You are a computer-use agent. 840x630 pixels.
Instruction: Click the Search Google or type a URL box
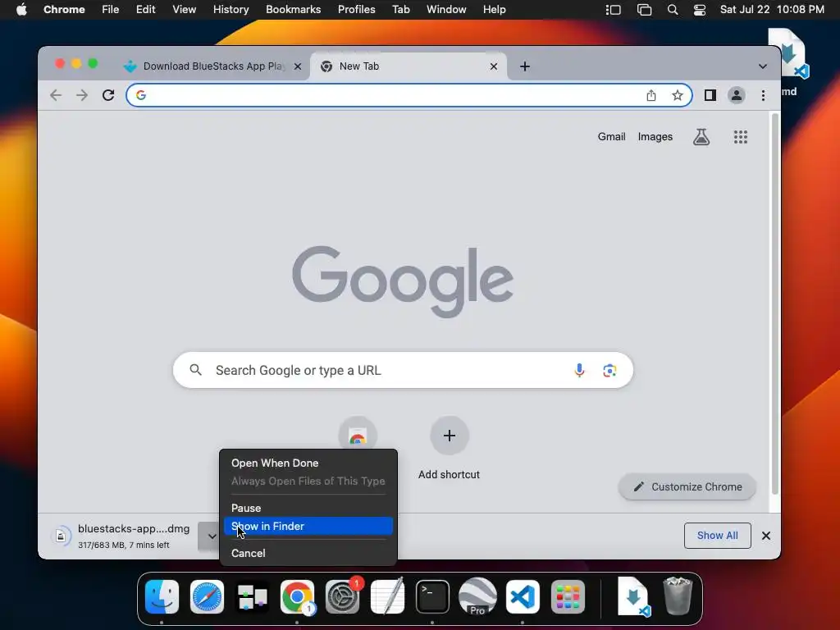pyautogui.click(x=403, y=370)
